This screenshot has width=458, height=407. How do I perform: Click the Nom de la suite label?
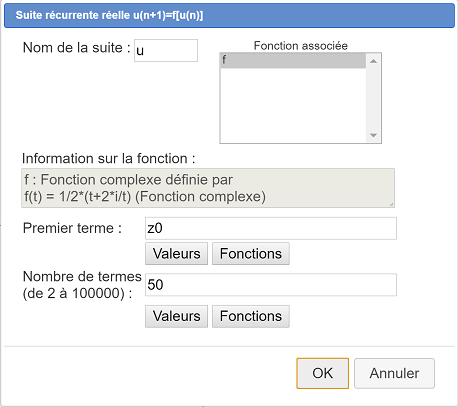pos(76,48)
